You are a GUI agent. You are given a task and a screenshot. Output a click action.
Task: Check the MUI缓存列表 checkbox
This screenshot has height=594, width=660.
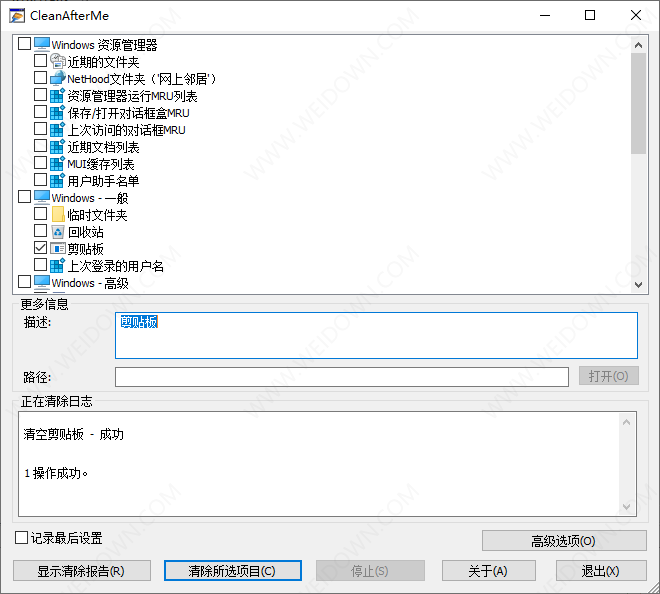[x=40, y=162]
